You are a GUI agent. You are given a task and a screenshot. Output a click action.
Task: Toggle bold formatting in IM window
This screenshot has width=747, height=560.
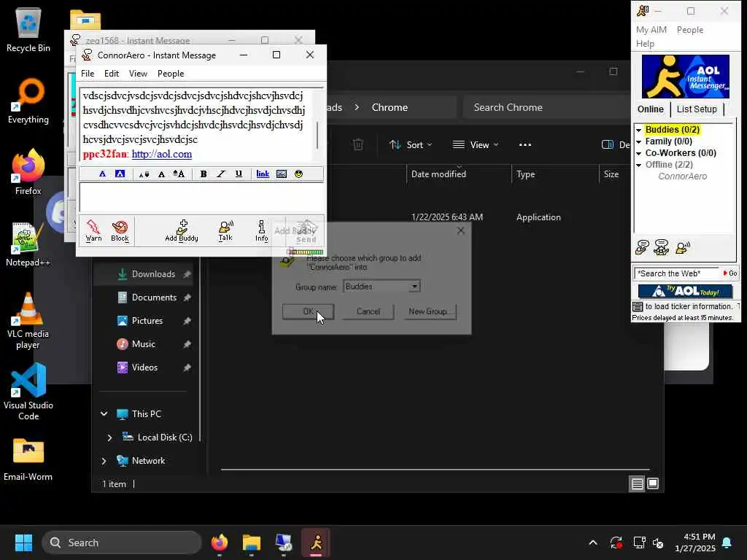point(204,174)
